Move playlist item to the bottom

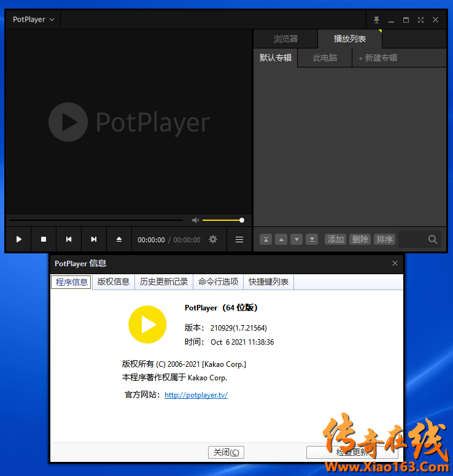[312, 239]
